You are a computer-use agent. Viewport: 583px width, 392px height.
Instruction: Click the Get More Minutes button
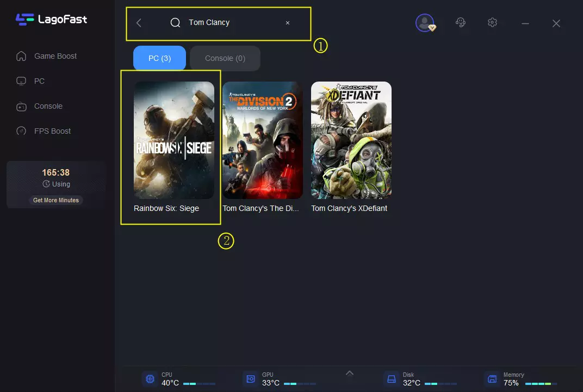click(56, 200)
